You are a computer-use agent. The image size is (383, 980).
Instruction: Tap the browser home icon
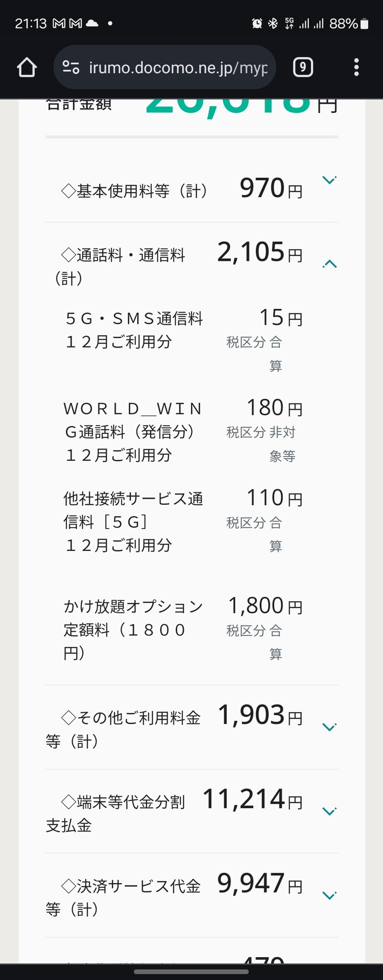(27, 67)
